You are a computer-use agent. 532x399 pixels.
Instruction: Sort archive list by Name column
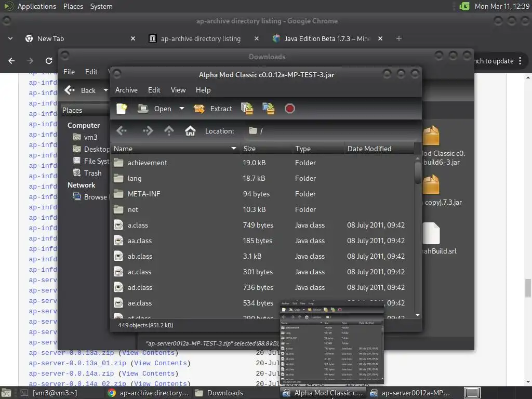176,149
